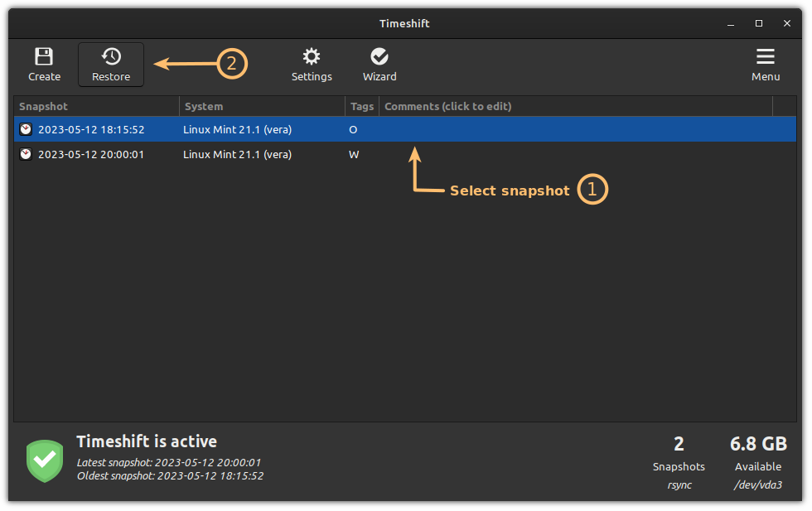Click Linux Mint 21.1 (vera) in the 20:00:01 row
This screenshot has width=812, height=511.
(237, 154)
